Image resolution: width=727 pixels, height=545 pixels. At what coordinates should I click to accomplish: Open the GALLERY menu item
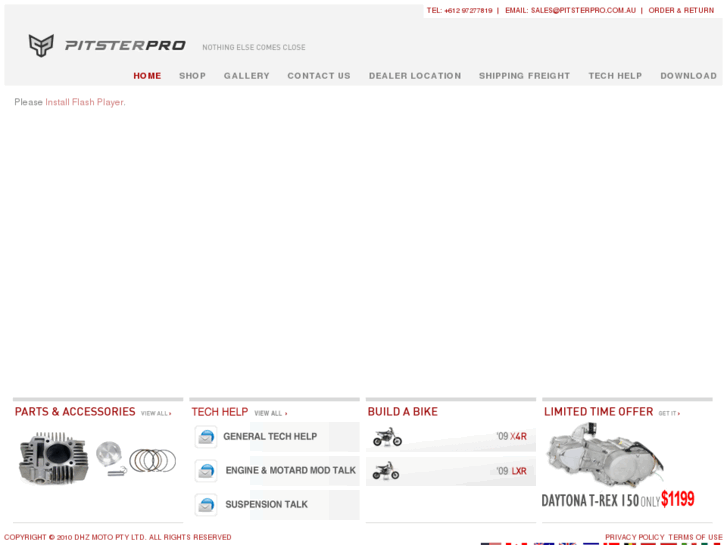pyautogui.click(x=247, y=76)
